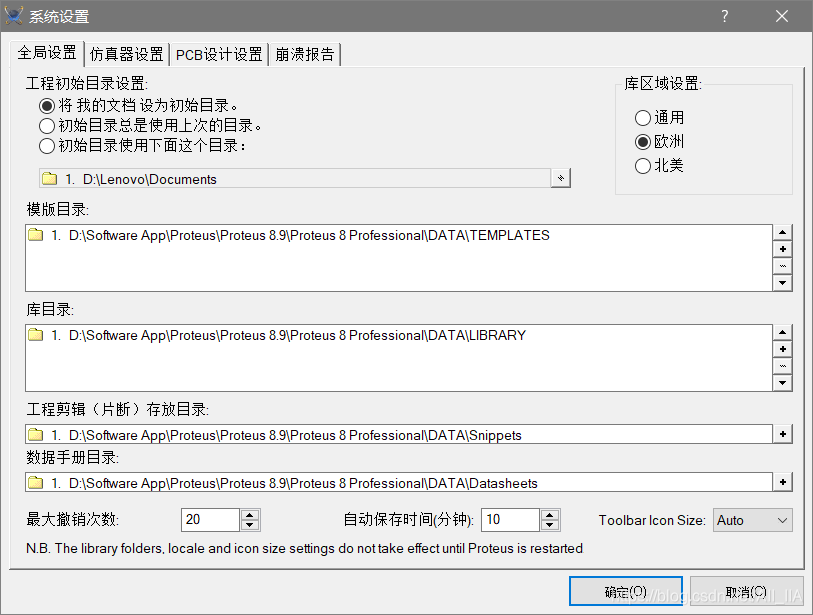
Task: Open the 仿真器设置 tab
Action: coord(127,54)
